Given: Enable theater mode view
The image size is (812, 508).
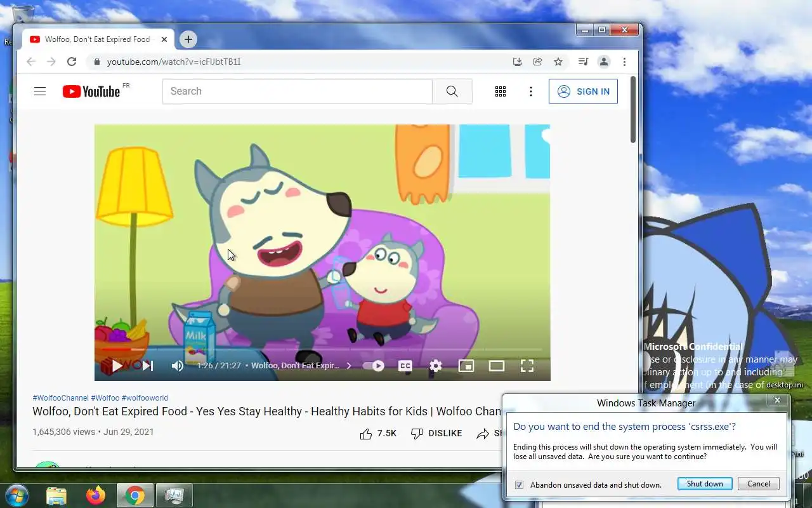Looking at the screenshot, I should pos(497,366).
